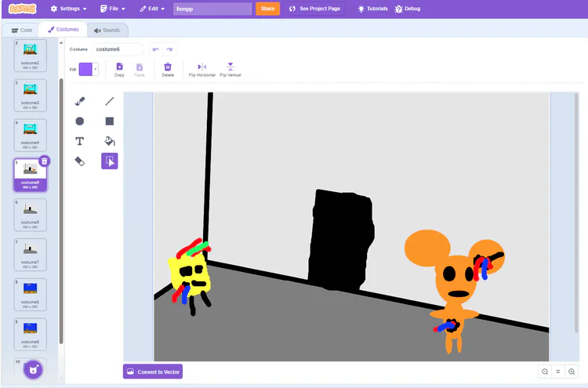Click the zoom in magnifier icon
The height and width of the screenshot is (388, 588).
tap(572, 372)
